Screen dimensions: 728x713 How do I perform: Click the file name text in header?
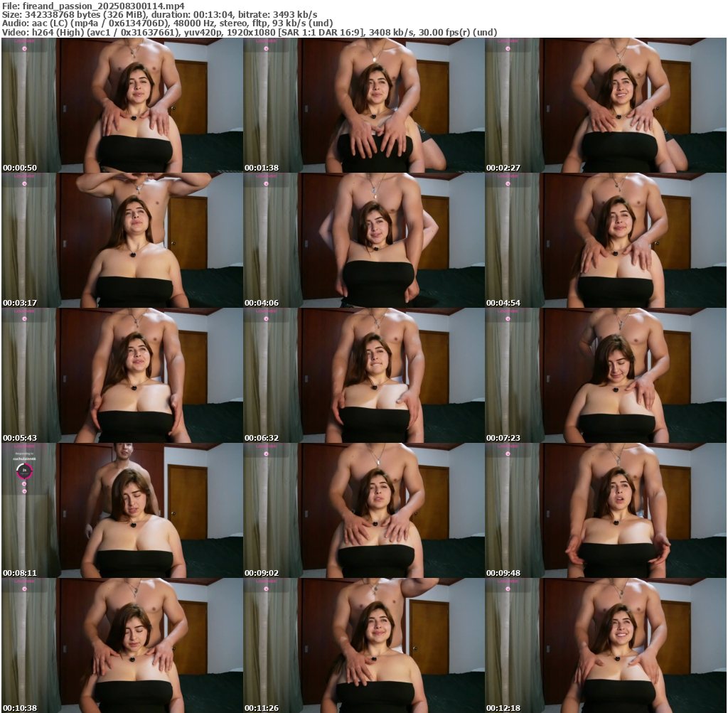pyautogui.click(x=93, y=5)
